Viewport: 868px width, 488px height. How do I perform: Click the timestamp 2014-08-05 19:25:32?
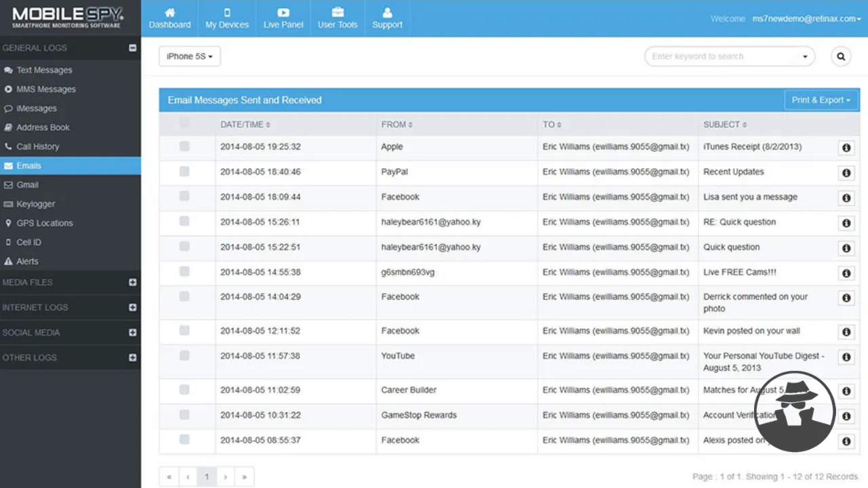point(260,147)
